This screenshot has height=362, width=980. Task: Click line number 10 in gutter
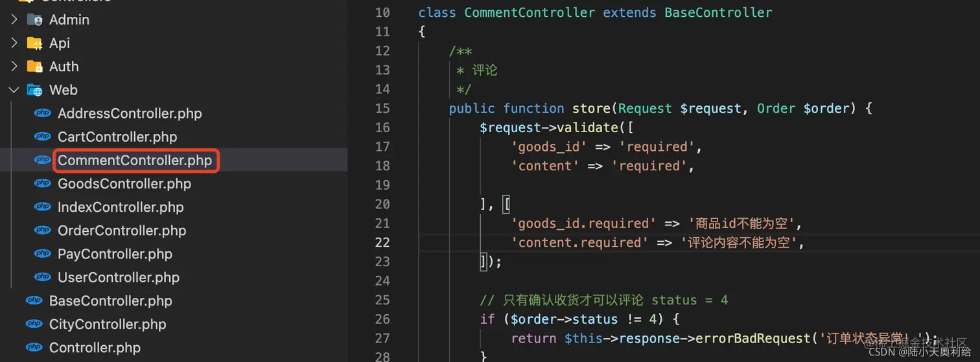click(382, 12)
